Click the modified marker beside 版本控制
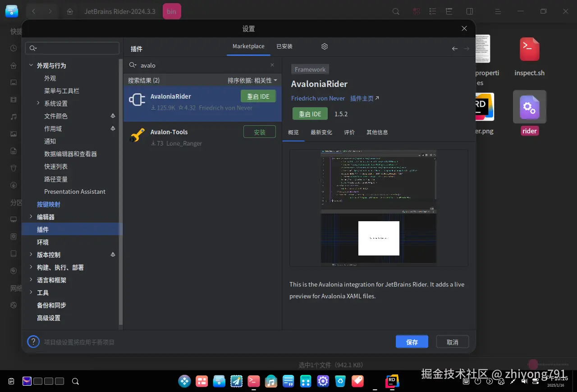The width and height of the screenshot is (577, 392). [113, 255]
